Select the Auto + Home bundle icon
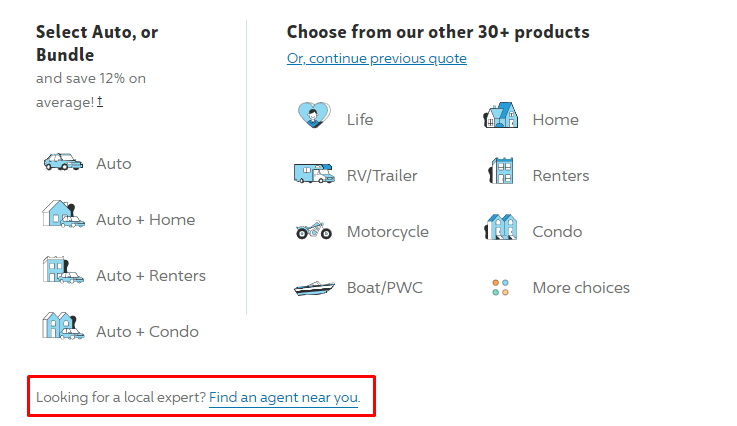 pyautogui.click(x=63, y=214)
